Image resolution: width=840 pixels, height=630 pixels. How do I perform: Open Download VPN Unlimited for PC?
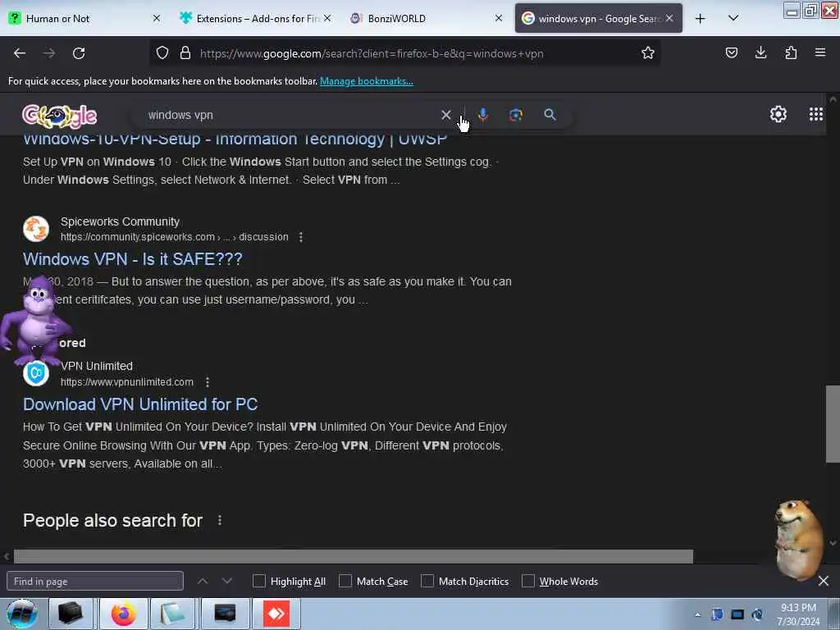point(140,404)
